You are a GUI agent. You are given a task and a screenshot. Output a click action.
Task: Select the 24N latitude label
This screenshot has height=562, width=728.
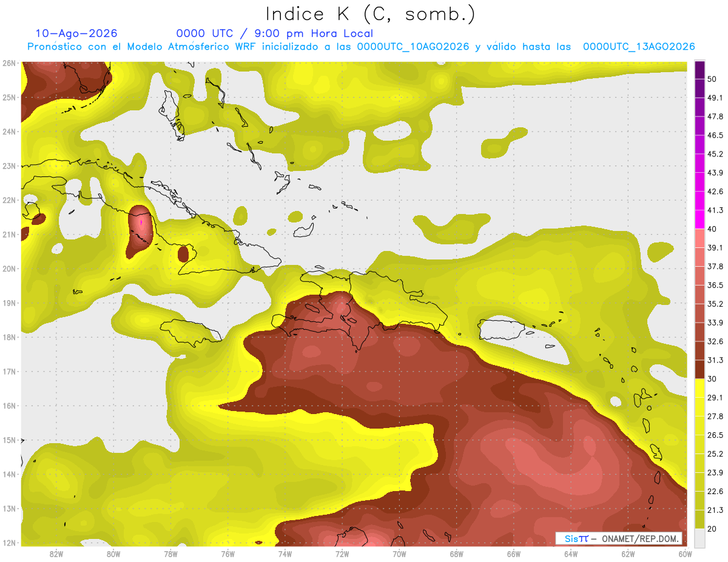tap(9, 132)
